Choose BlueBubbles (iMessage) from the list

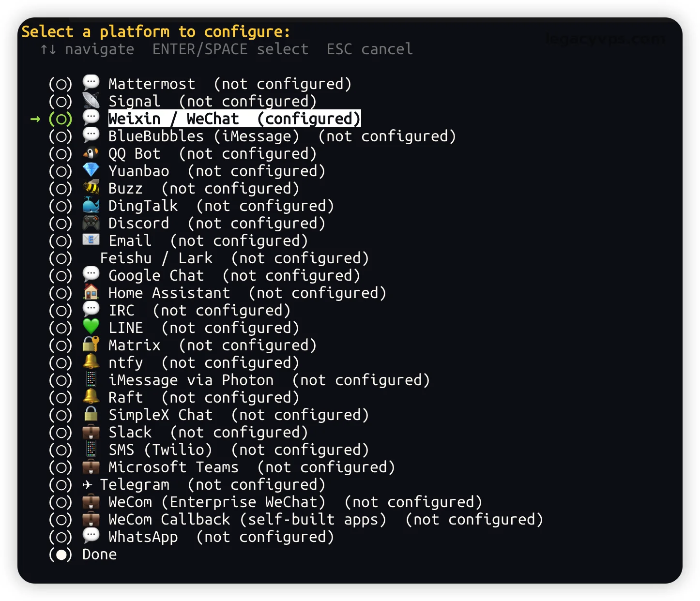click(x=203, y=136)
